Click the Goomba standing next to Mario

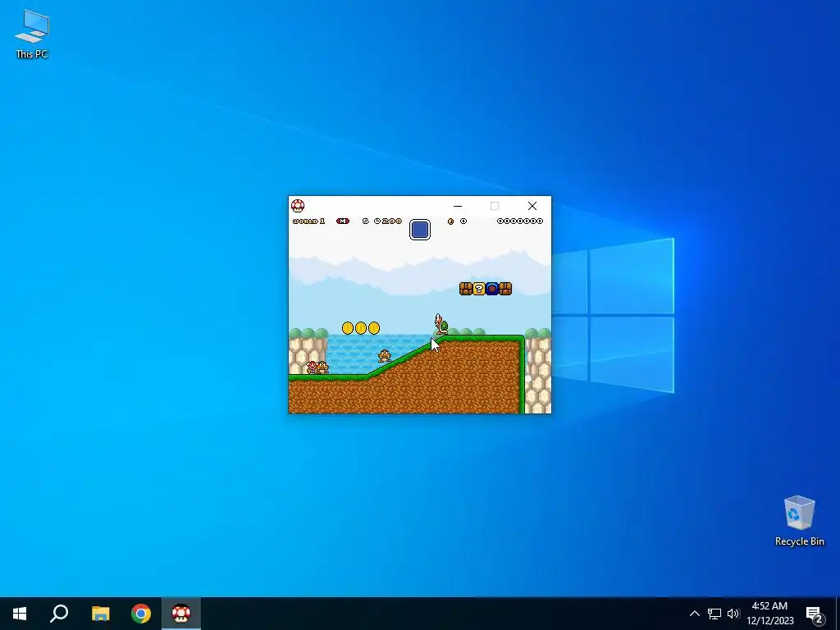tap(322, 368)
